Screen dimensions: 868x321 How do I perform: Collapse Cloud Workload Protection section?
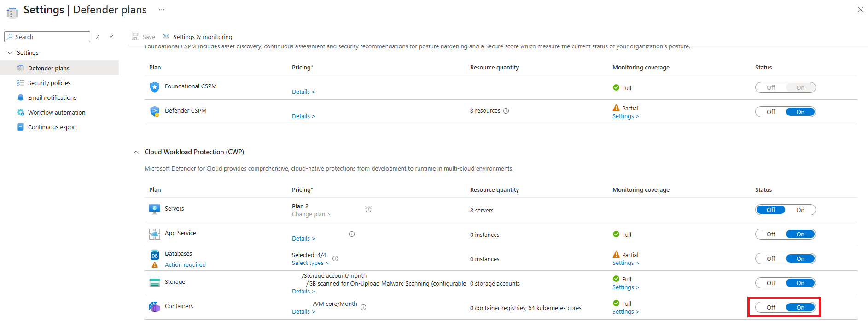coord(136,152)
